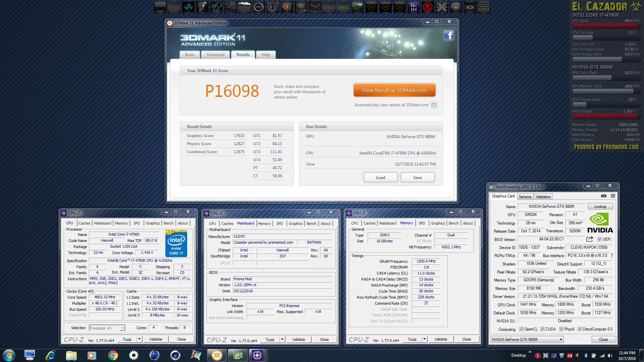Switch to GPU-Z green card taskbar button
Screen dimensions: 644x362
point(238,355)
